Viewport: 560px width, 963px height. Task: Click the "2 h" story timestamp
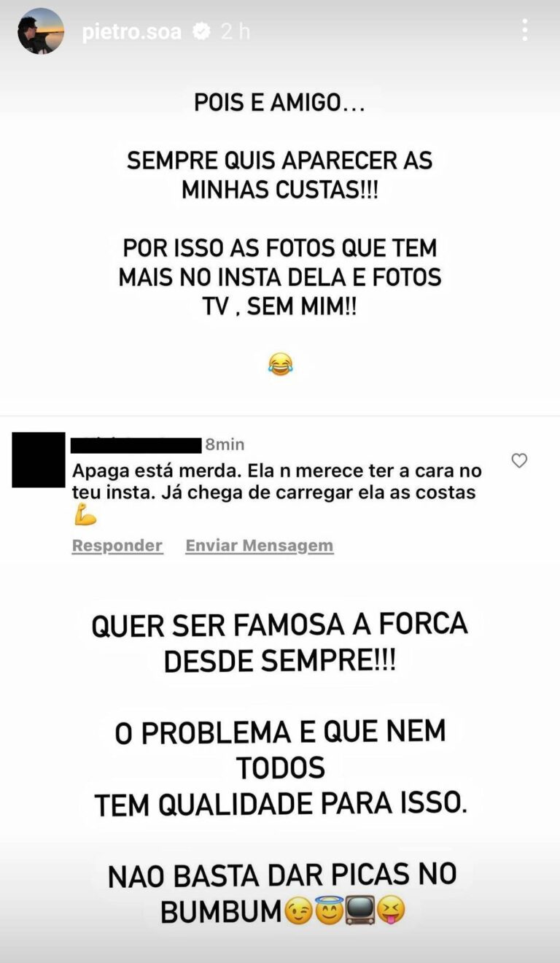coord(235,31)
